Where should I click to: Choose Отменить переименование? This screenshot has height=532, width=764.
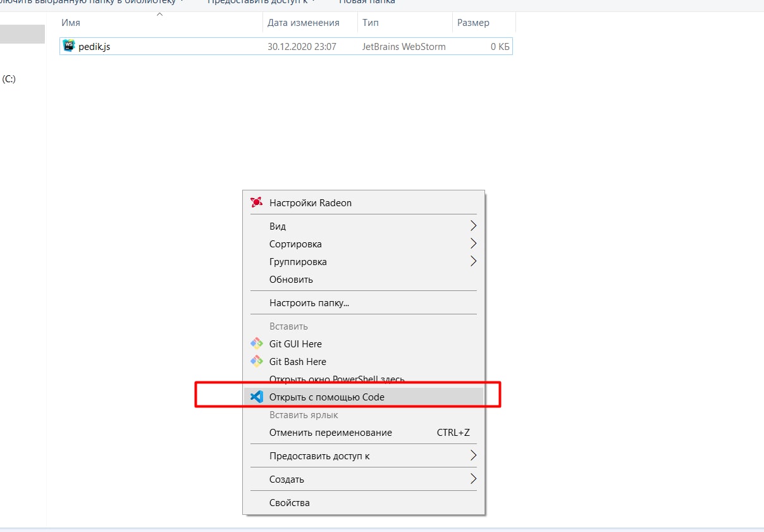[x=364, y=433]
